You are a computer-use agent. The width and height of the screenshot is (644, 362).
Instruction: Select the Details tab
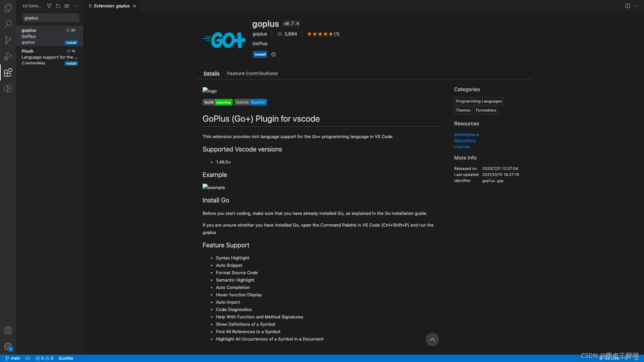point(211,73)
